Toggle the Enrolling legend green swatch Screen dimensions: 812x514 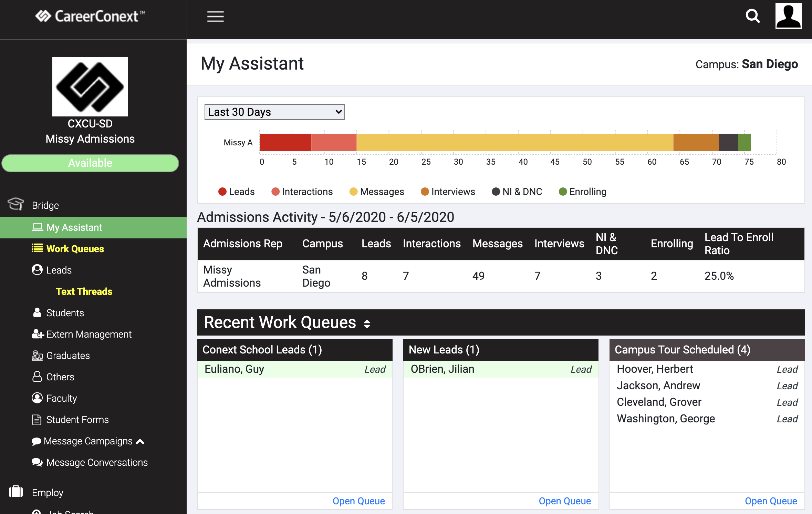click(x=563, y=192)
